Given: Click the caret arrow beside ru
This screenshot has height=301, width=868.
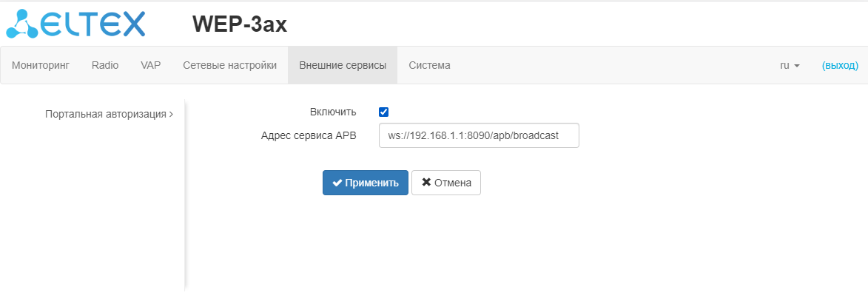Looking at the screenshot, I should pos(797,66).
